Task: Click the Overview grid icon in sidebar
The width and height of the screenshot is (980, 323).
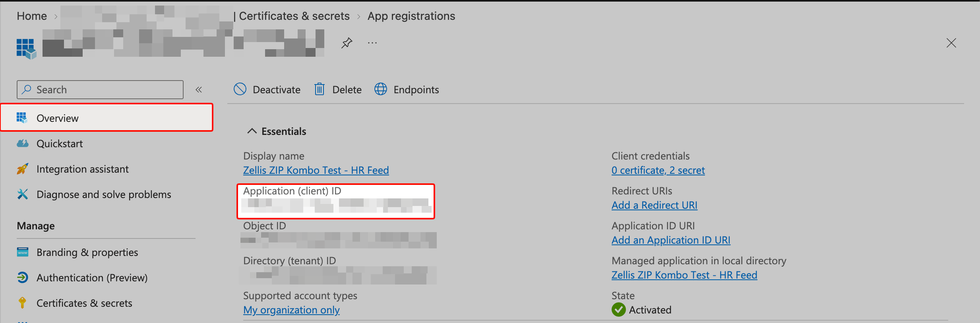Action: [x=22, y=118]
